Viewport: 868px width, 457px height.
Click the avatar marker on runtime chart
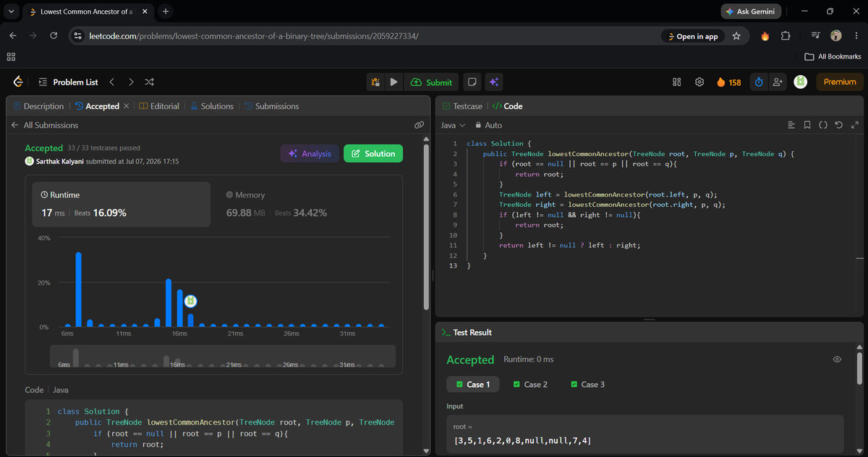pyautogui.click(x=191, y=301)
